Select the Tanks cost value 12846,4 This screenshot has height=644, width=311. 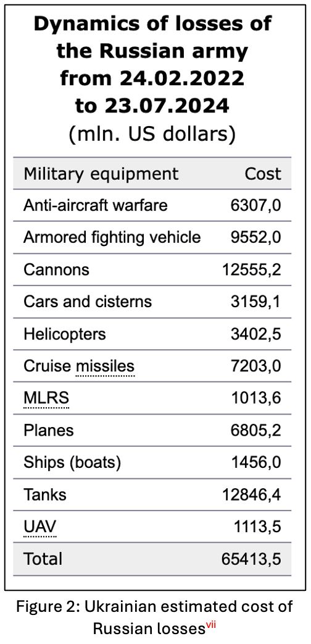pos(252,494)
